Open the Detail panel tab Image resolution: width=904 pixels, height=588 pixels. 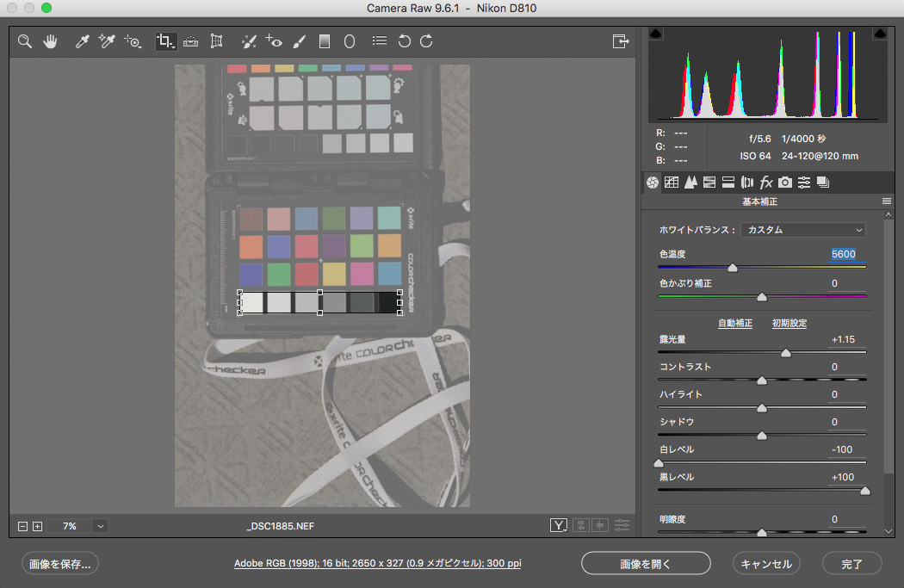pyautogui.click(x=690, y=183)
